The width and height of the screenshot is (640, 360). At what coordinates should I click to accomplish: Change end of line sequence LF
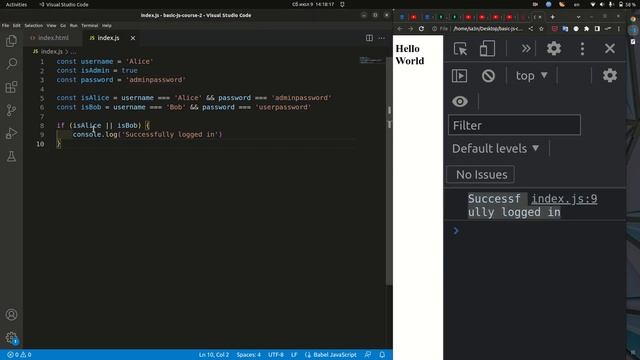coord(294,355)
